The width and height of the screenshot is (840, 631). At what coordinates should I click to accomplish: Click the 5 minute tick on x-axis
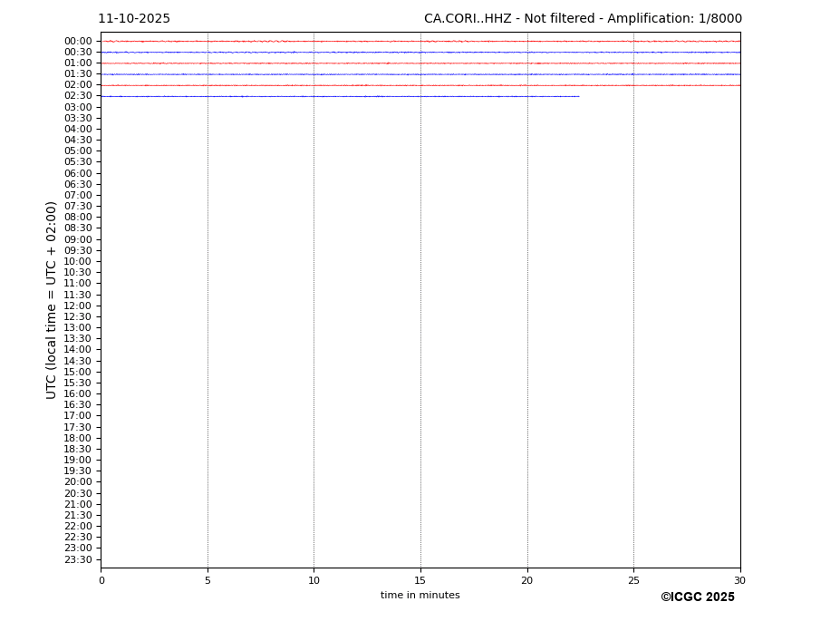point(208,580)
